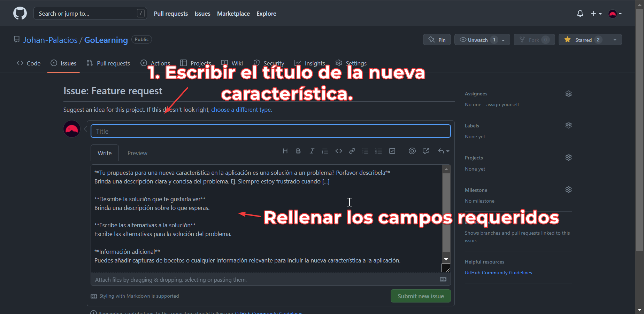This screenshot has width=644, height=314.
Task: Open Explore in top navigation
Action: pyautogui.click(x=266, y=14)
